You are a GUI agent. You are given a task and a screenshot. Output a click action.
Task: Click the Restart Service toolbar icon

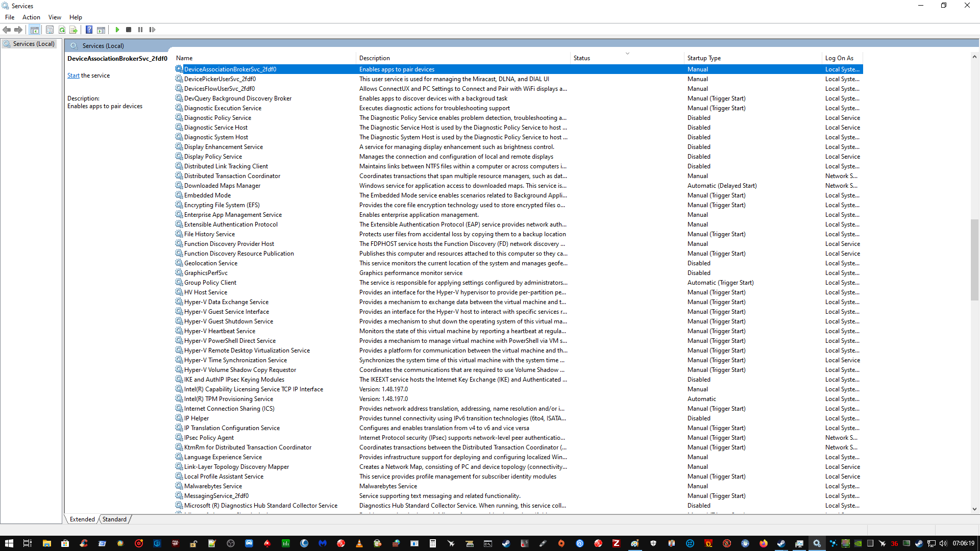point(152,30)
